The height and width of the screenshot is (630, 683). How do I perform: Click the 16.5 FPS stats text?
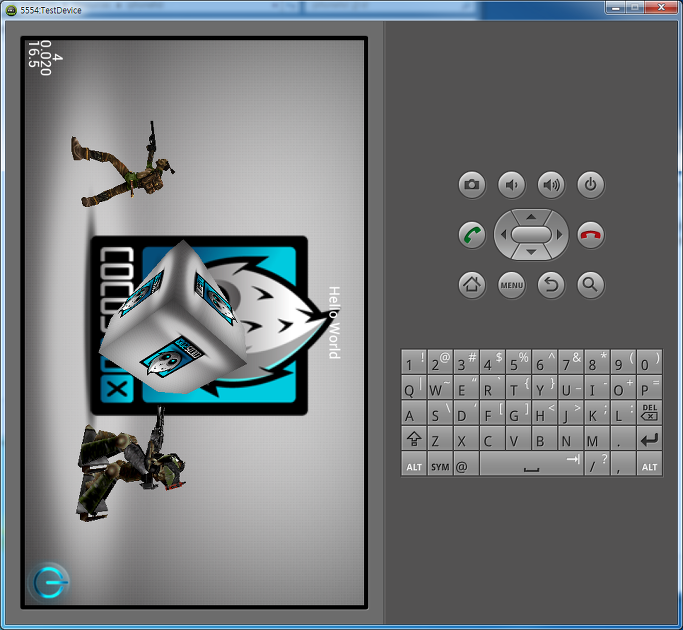33,54
